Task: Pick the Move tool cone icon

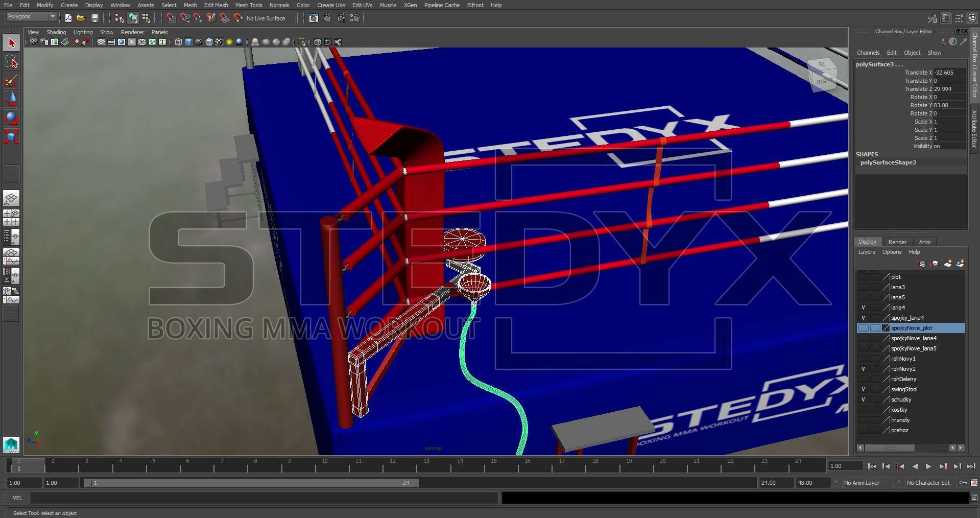Action: [x=11, y=99]
